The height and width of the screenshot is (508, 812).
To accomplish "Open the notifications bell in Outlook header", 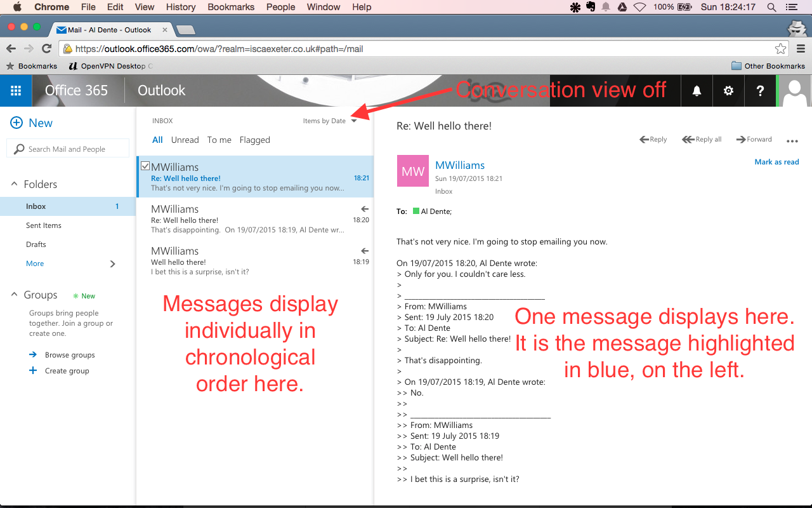I will point(697,91).
